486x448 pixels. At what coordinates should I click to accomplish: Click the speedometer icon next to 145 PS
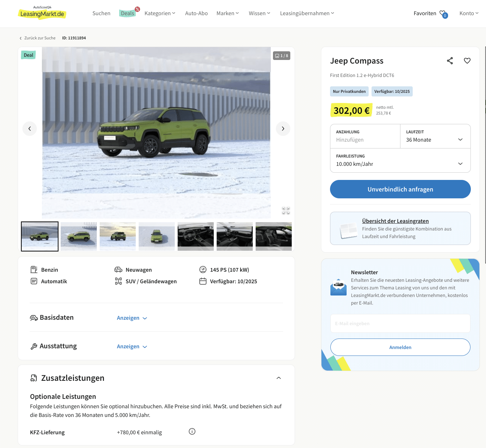pyautogui.click(x=203, y=270)
